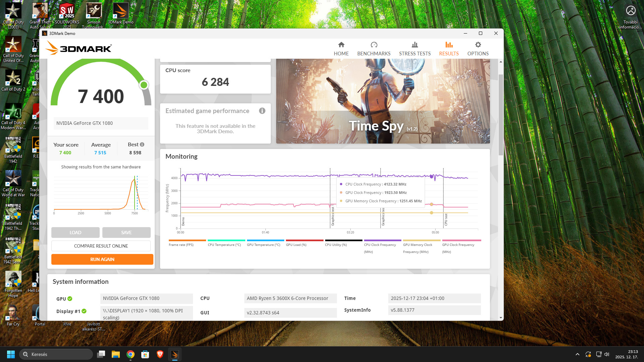Click the green check icon beside Display #1

(x=84, y=311)
